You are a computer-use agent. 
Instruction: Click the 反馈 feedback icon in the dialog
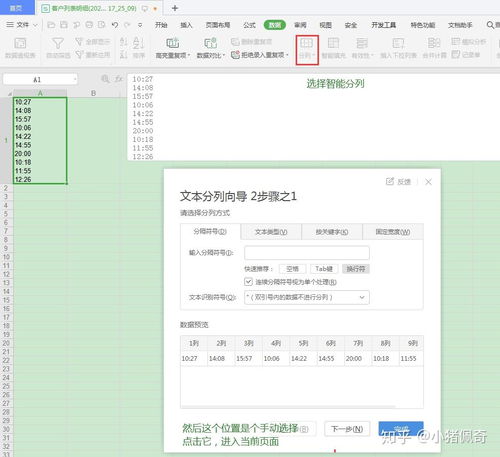pos(390,181)
